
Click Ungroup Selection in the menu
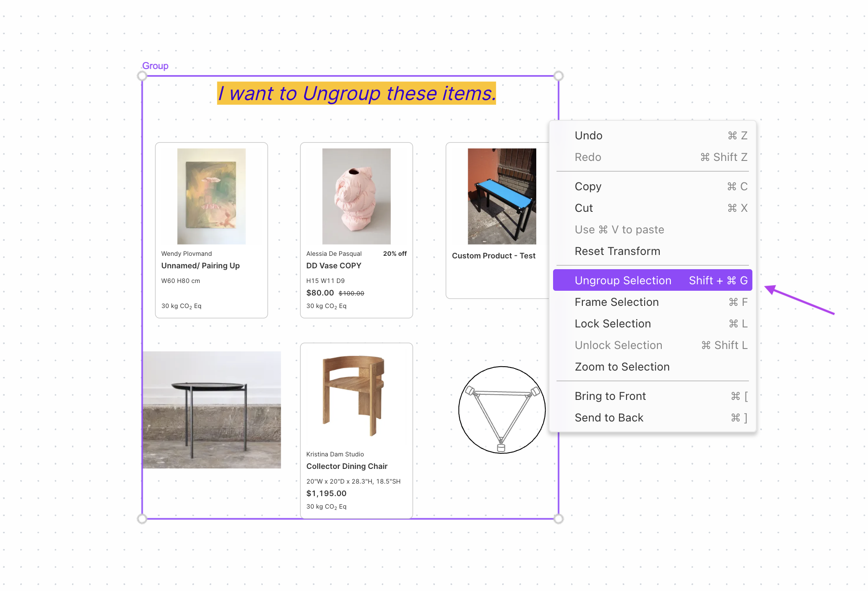(652, 280)
